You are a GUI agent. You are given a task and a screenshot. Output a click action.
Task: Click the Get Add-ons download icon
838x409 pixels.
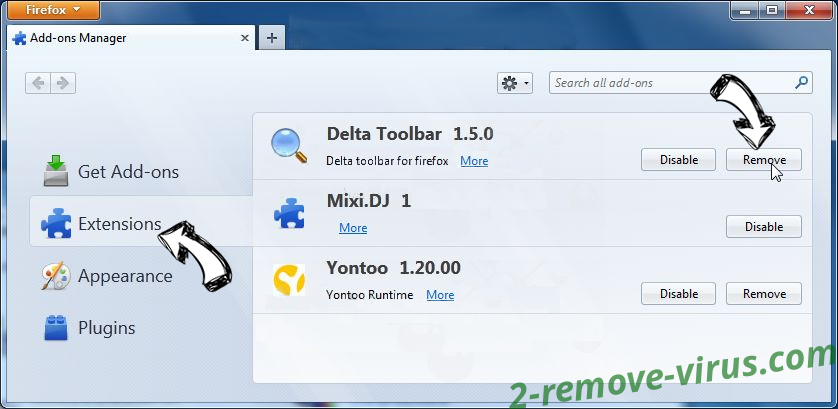(x=56, y=171)
